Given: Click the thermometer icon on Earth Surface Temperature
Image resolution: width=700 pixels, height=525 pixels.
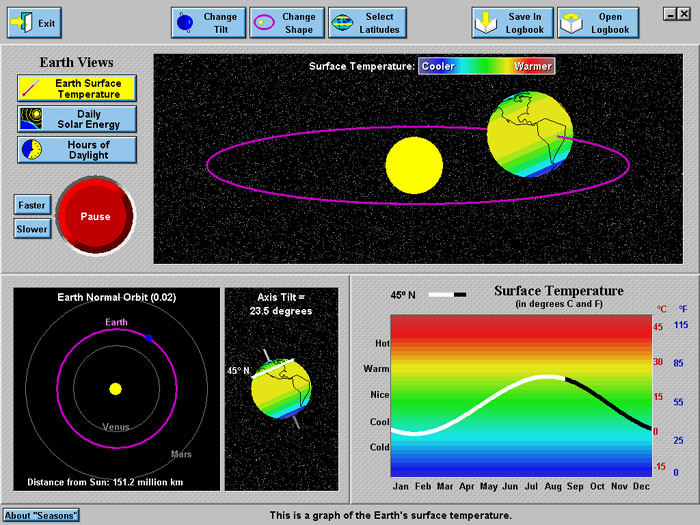Looking at the screenshot, I should (x=31, y=88).
